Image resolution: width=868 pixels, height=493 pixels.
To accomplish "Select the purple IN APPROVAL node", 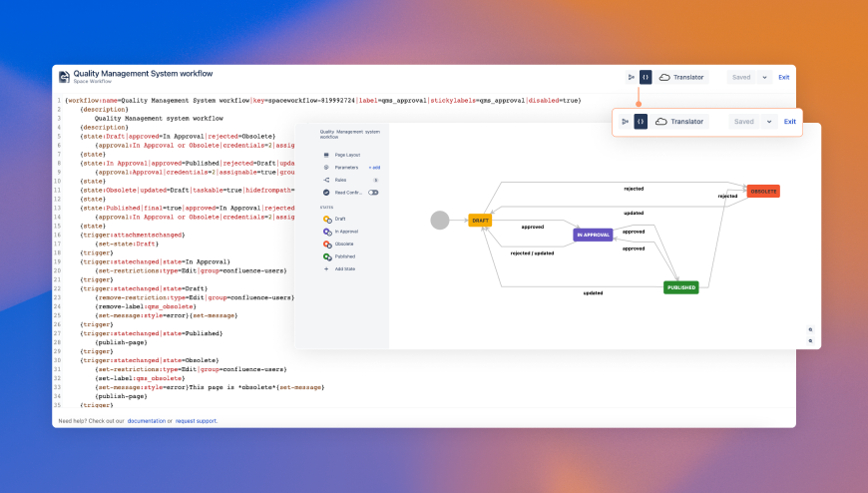I will click(x=593, y=235).
